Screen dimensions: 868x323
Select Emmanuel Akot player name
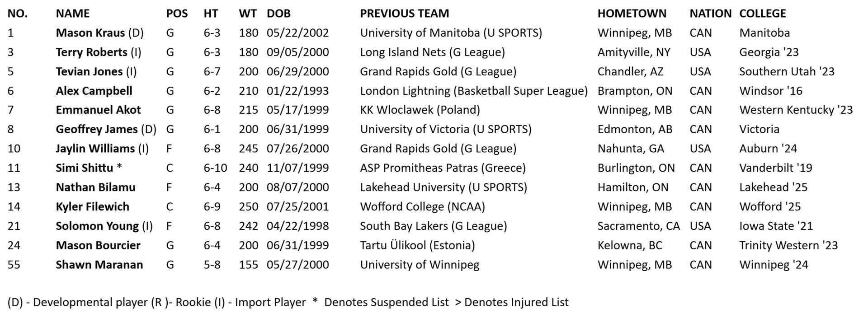point(98,110)
